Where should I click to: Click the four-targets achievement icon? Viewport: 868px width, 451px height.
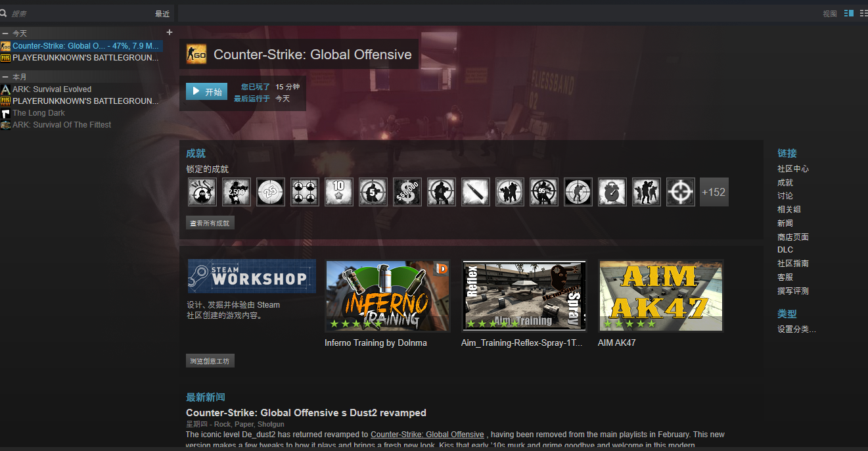(305, 192)
